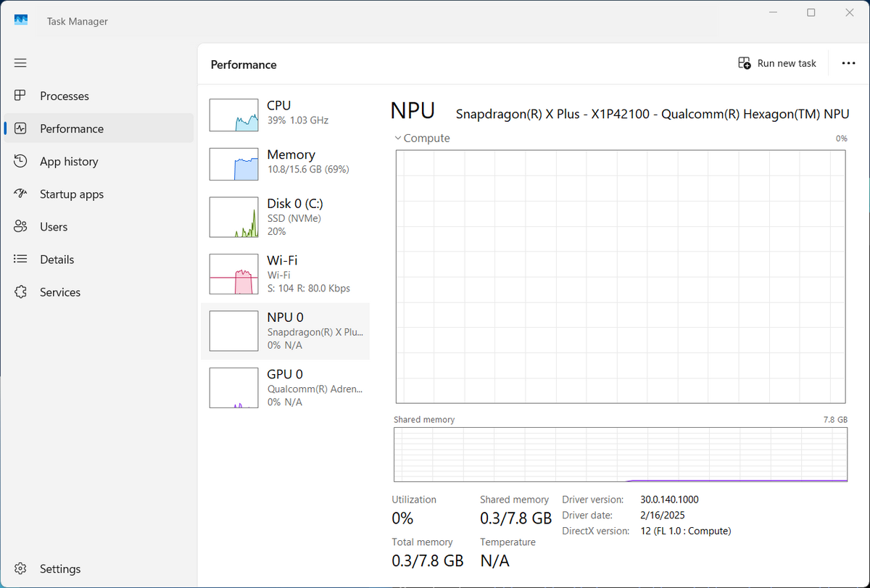
Task: Click the Snapdragon X Plus NPU device name
Action: click(x=652, y=114)
